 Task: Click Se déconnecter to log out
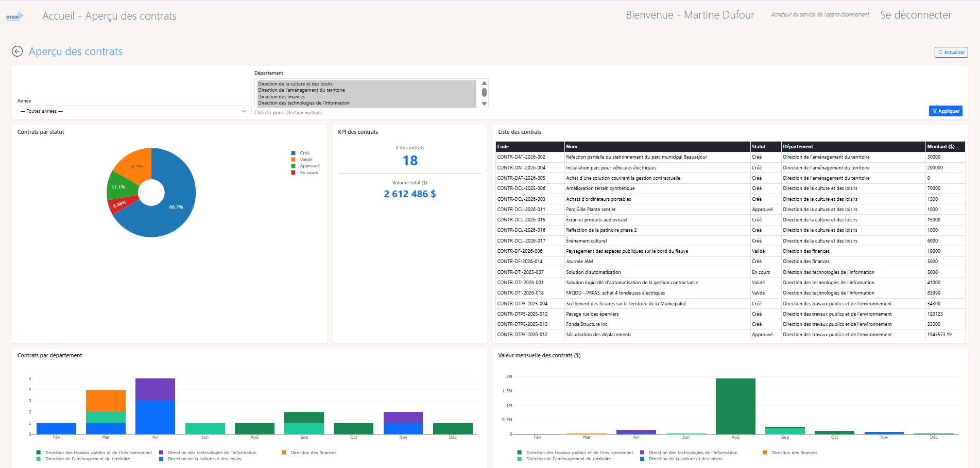(x=916, y=15)
